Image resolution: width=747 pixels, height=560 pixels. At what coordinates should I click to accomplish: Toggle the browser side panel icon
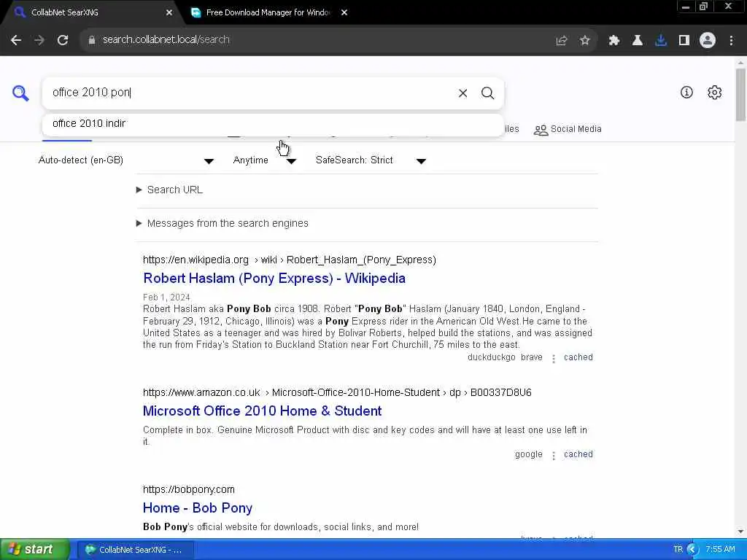pyautogui.click(x=684, y=41)
